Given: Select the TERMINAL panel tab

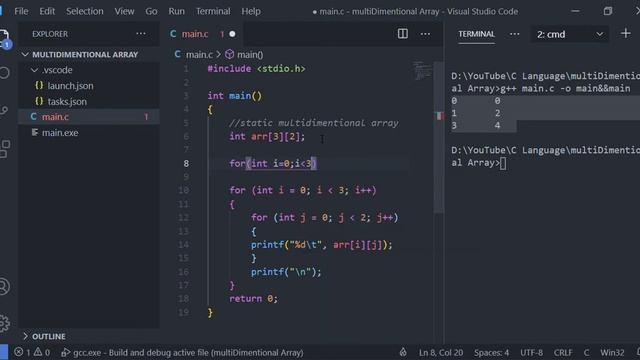Looking at the screenshot, I should tap(476, 34).
